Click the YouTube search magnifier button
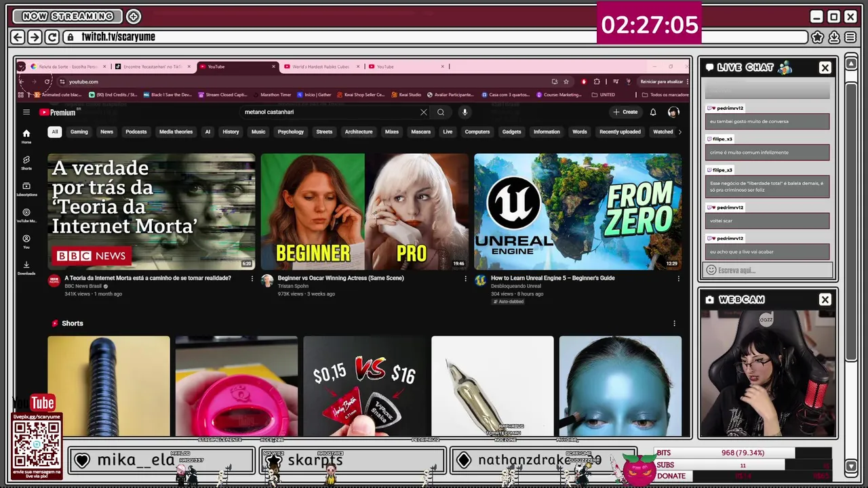This screenshot has width=868, height=488. point(441,112)
